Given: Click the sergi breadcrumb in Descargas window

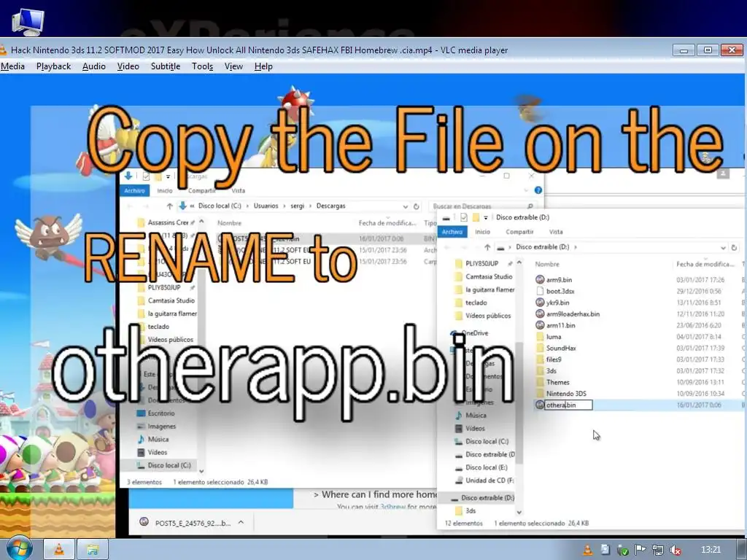Looking at the screenshot, I should (x=298, y=206).
